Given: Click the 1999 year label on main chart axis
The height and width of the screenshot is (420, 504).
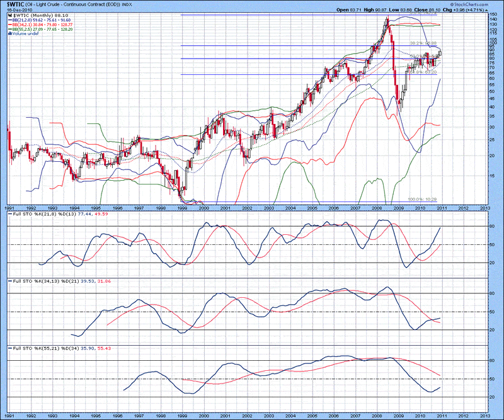Looking at the screenshot, I should tap(183, 207).
